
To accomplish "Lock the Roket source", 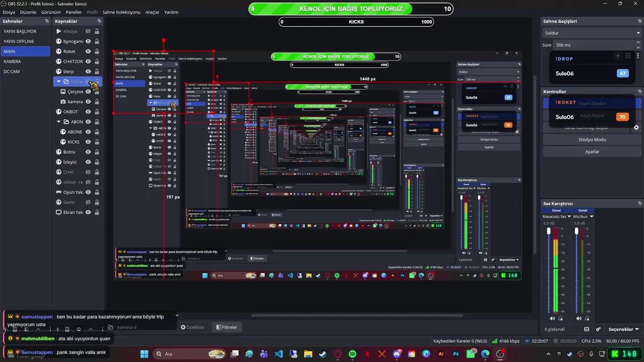I will pos(97,51).
